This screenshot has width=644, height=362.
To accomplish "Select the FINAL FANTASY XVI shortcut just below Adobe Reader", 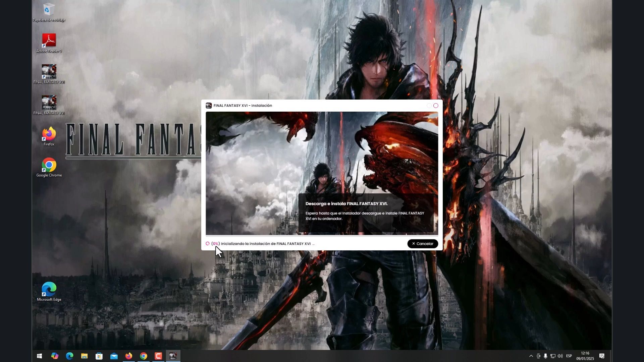I will coord(49,74).
